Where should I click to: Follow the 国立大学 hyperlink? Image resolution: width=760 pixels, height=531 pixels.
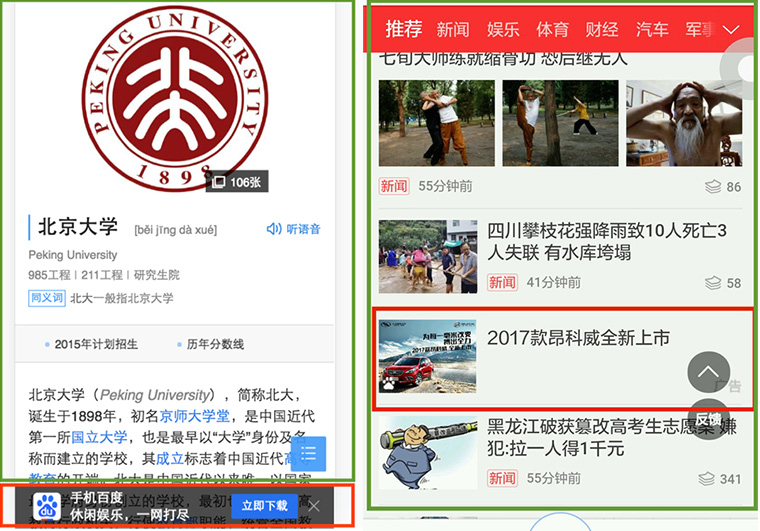[99, 437]
